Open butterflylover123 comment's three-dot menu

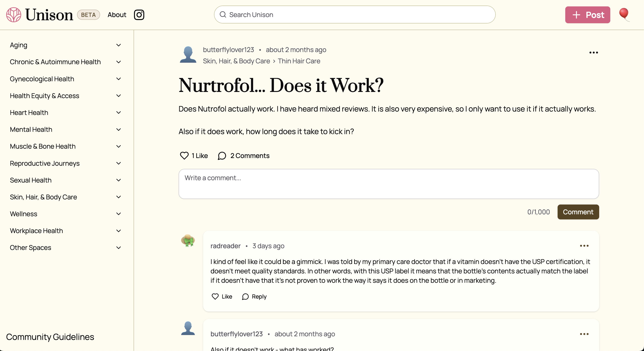coord(584,334)
